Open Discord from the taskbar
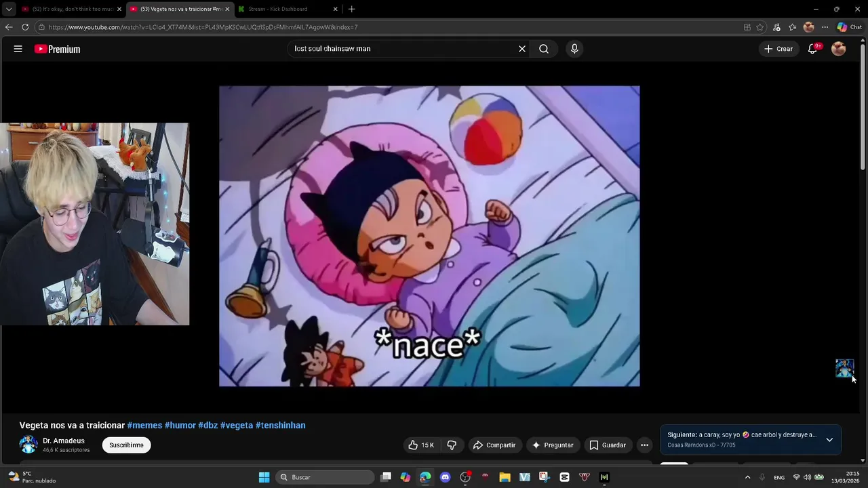 coord(445,477)
